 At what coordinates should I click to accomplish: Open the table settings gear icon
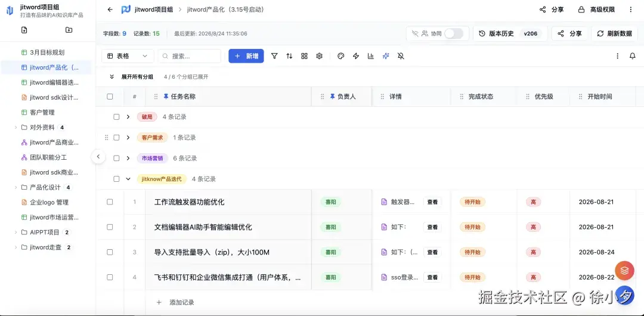click(x=319, y=56)
